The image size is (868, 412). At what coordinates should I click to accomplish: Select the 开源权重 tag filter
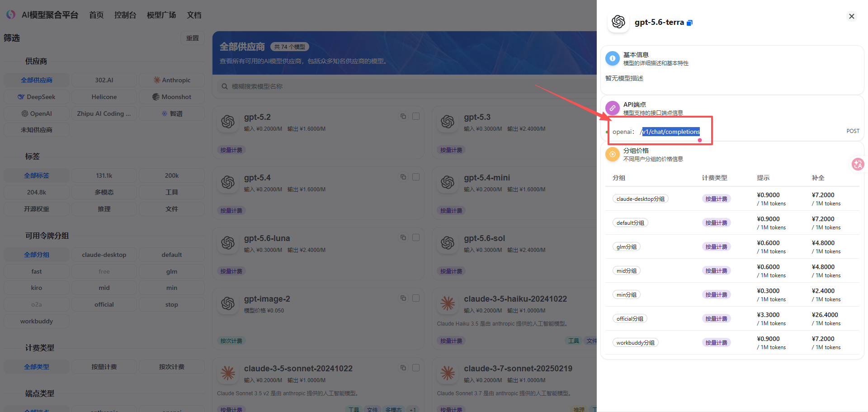click(x=37, y=209)
